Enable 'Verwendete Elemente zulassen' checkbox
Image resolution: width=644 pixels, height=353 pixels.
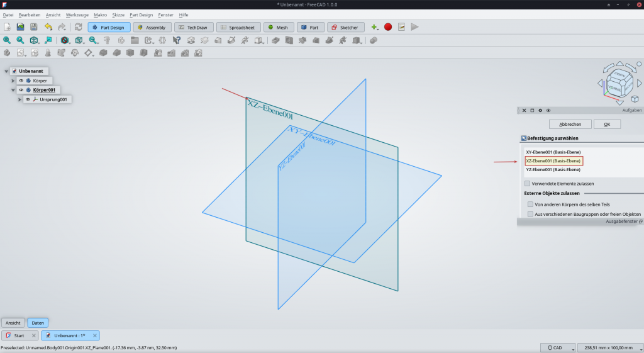pyautogui.click(x=527, y=184)
